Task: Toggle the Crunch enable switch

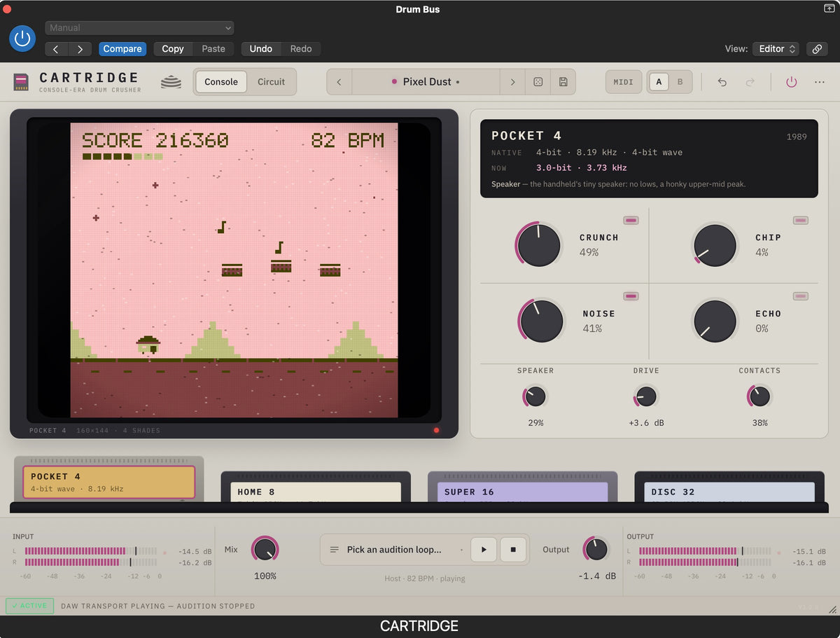Action: click(x=631, y=221)
